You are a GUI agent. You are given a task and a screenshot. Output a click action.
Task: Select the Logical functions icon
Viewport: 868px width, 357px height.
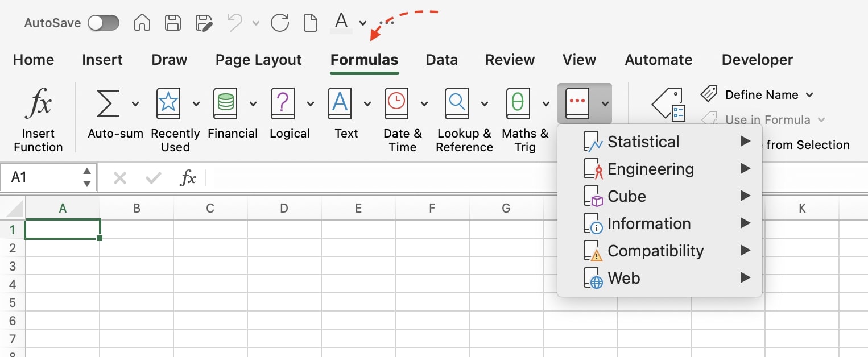click(283, 104)
